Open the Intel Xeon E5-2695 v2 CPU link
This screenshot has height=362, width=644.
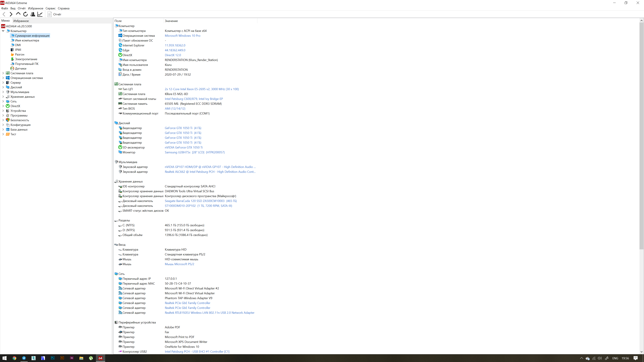click(x=202, y=89)
